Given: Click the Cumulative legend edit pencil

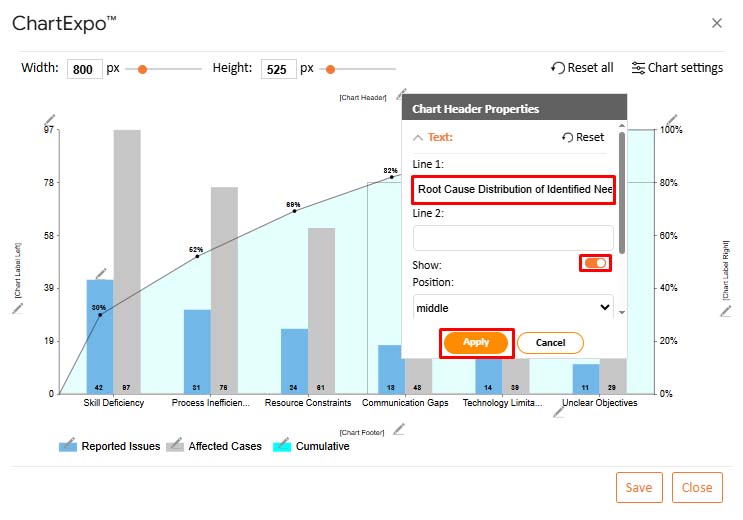Looking at the screenshot, I should [282, 443].
